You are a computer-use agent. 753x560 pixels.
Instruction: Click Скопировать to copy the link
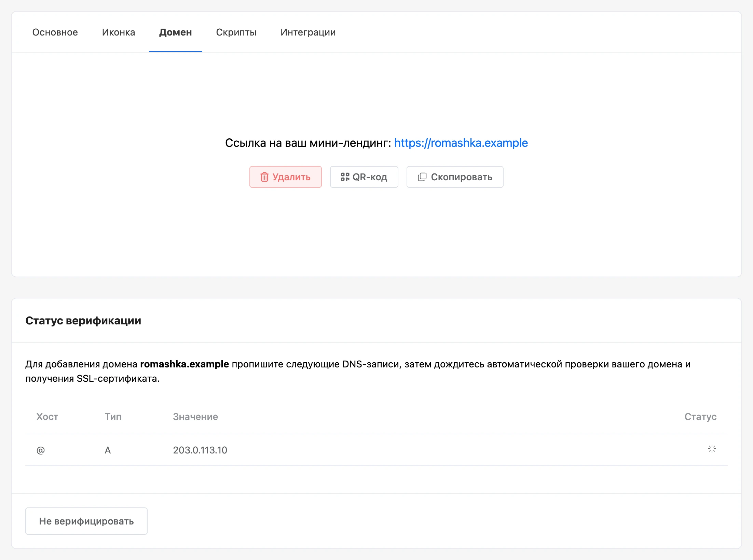click(455, 177)
